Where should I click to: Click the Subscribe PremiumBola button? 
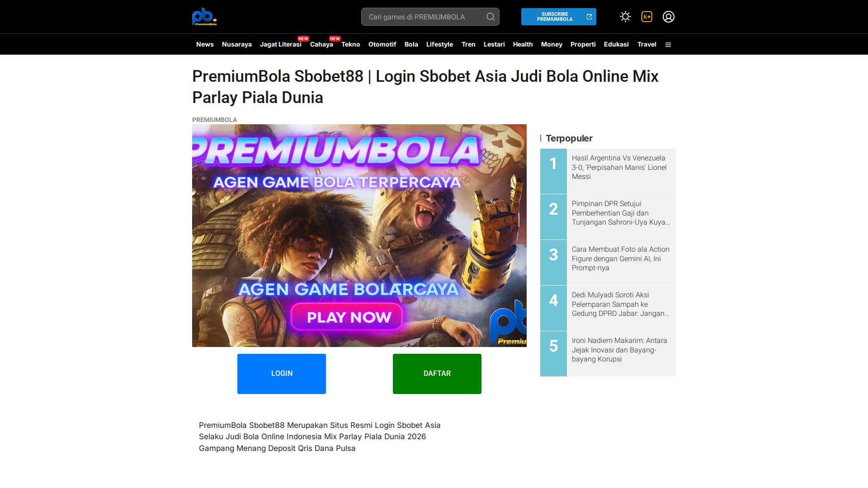point(558,17)
